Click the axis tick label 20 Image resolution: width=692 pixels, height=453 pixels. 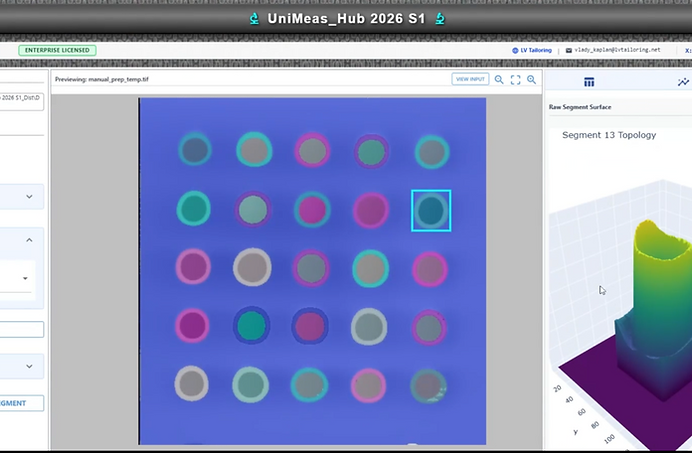(x=558, y=389)
